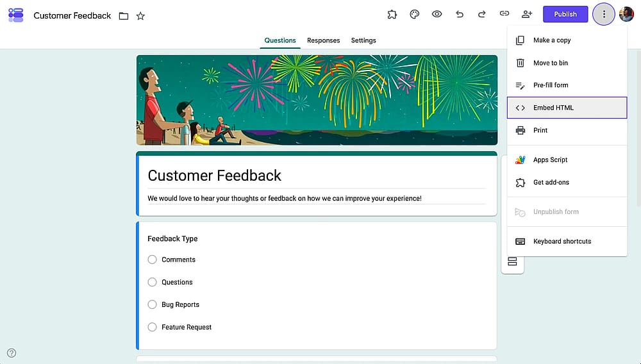Open the customize theme palette icon
Viewport: 641px width, 364px height.
(x=415, y=14)
